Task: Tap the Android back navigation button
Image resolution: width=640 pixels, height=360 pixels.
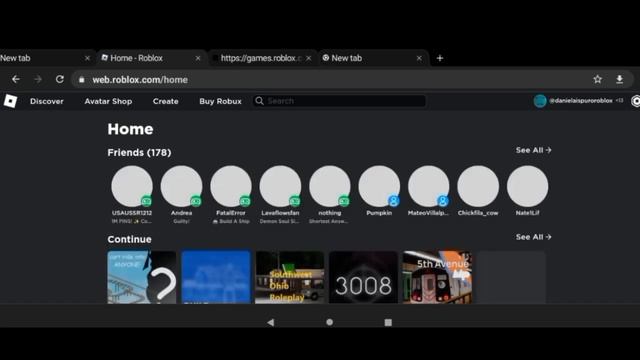Action: point(270,322)
